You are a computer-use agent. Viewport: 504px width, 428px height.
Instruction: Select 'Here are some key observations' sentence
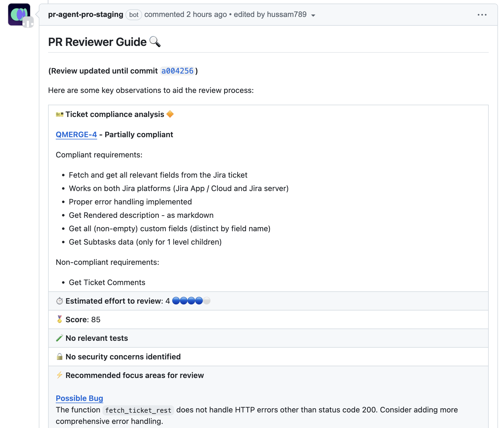point(151,90)
